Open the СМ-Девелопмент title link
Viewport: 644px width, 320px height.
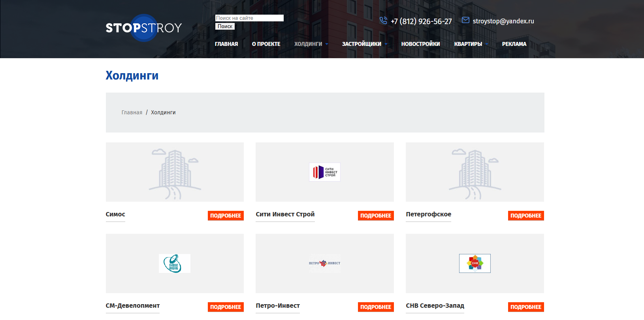(133, 306)
